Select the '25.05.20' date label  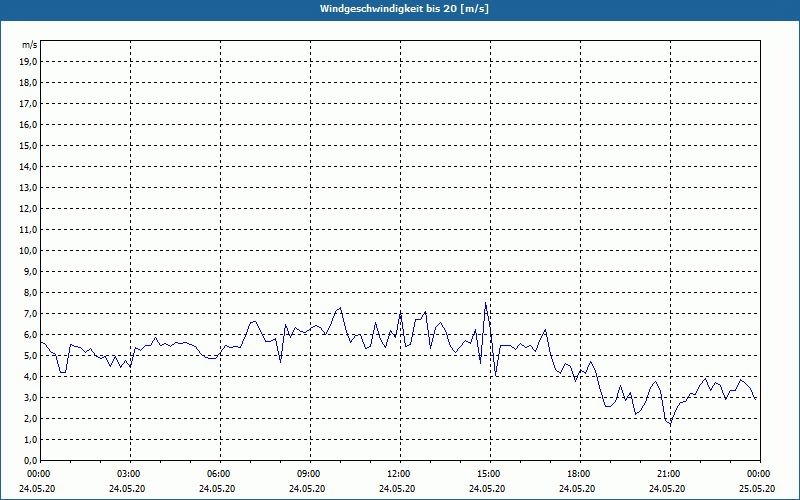coord(758,488)
